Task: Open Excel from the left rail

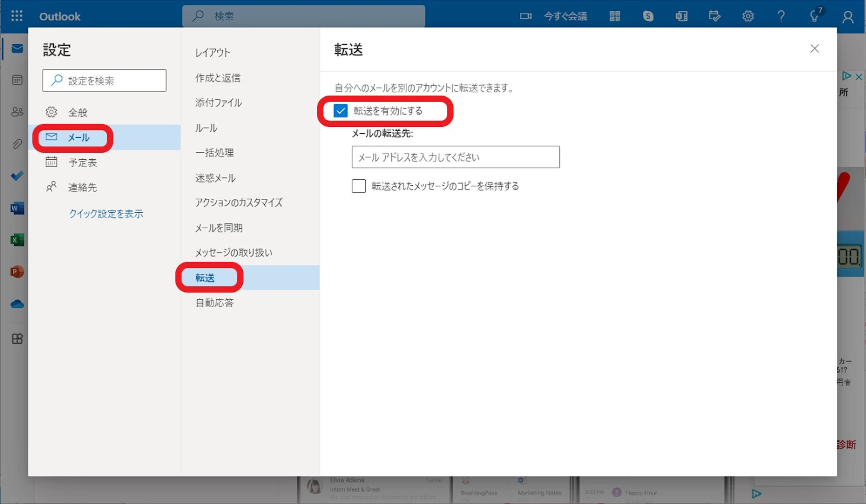Action: point(17,240)
